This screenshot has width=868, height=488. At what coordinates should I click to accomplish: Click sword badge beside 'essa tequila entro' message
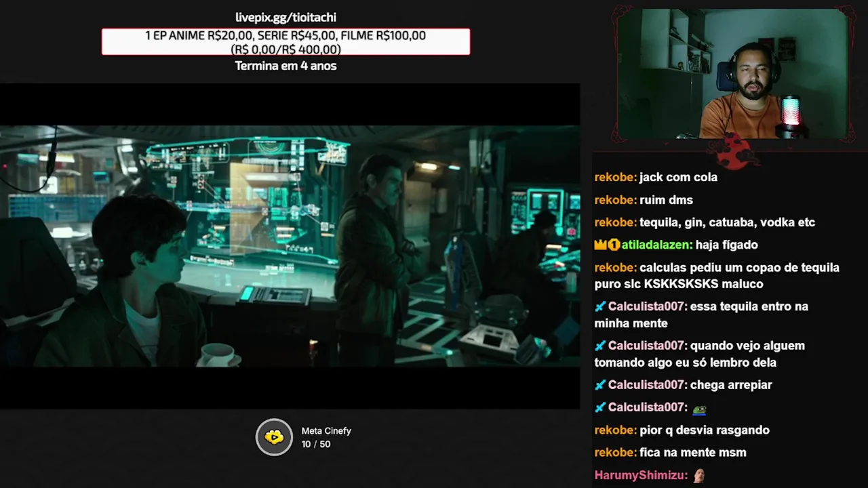[x=600, y=306]
